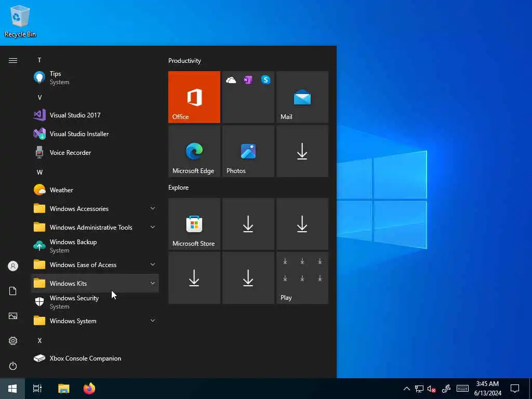532x399 pixels.
Task: Click the letter T section header
Action: click(x=39, y=60)
